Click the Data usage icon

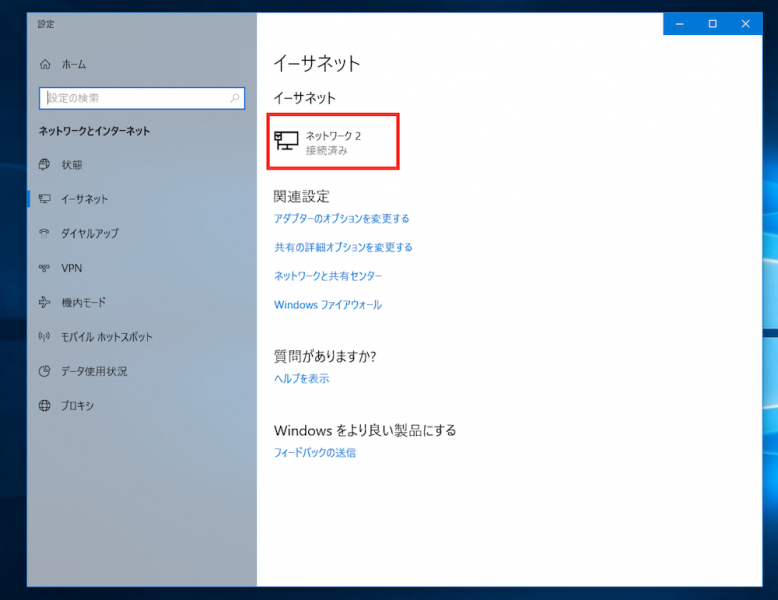[x=44, y=371]
